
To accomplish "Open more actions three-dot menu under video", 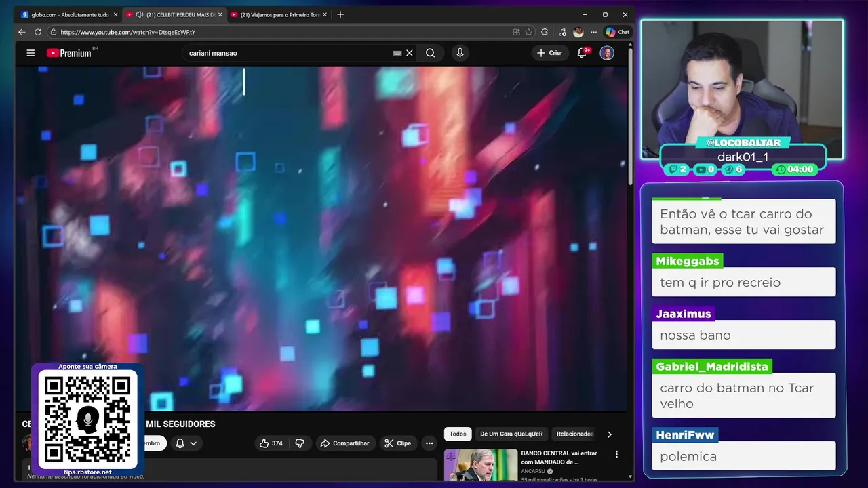I will [x=429, y=443].
